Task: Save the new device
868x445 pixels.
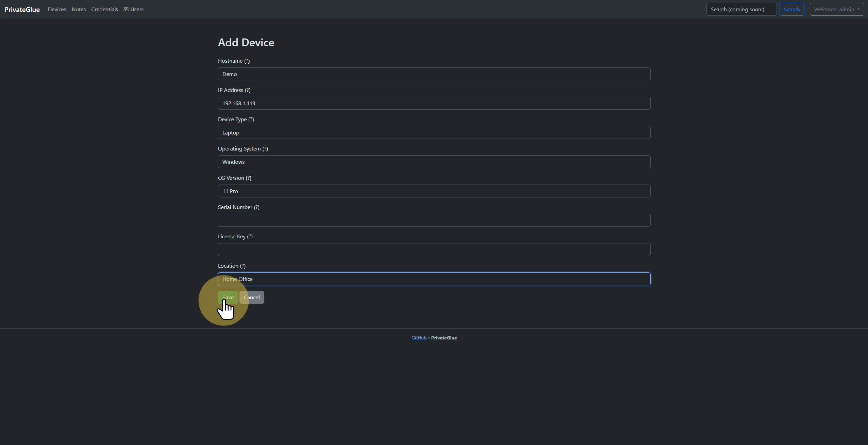Action: tap(228, 297)
